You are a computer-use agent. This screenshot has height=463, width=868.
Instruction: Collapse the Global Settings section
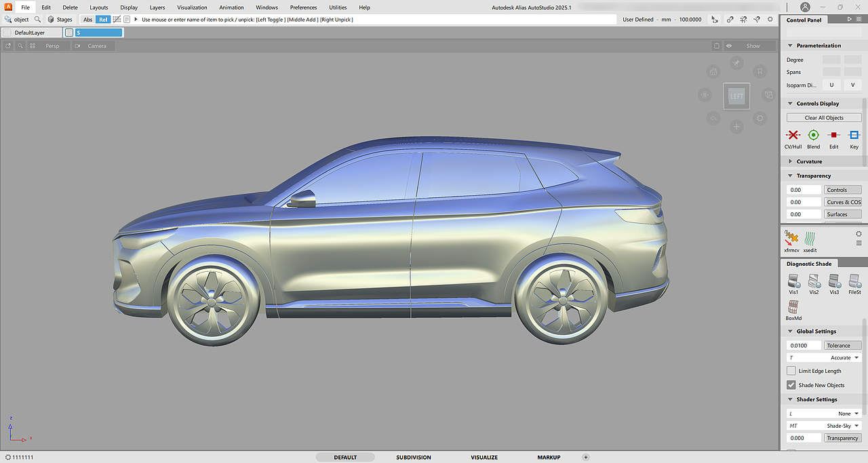click(x=790, y=331)
